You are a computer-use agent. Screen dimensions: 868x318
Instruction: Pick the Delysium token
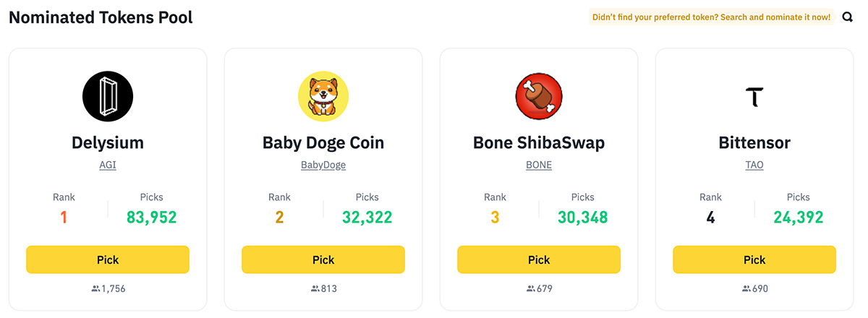[x=108, y=259]
